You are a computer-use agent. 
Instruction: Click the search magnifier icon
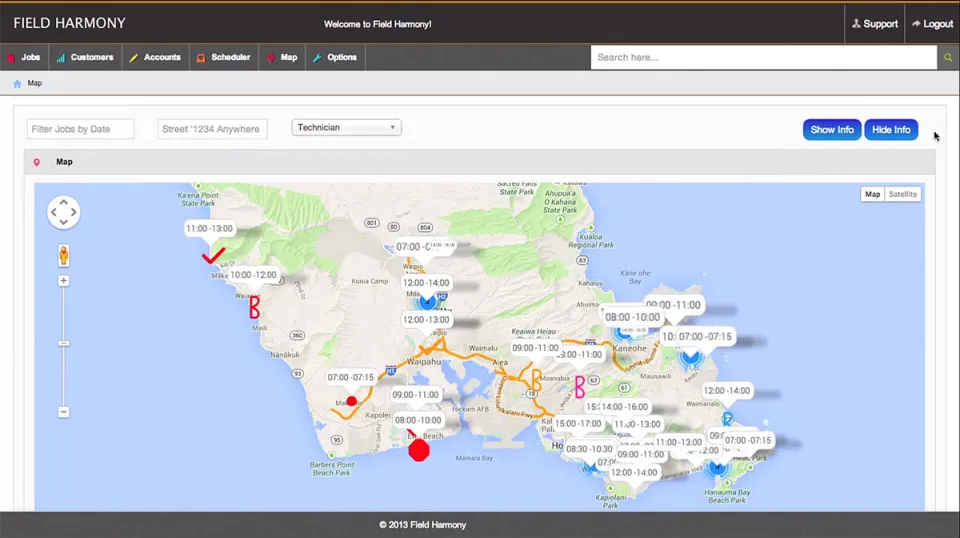[948, 58]
